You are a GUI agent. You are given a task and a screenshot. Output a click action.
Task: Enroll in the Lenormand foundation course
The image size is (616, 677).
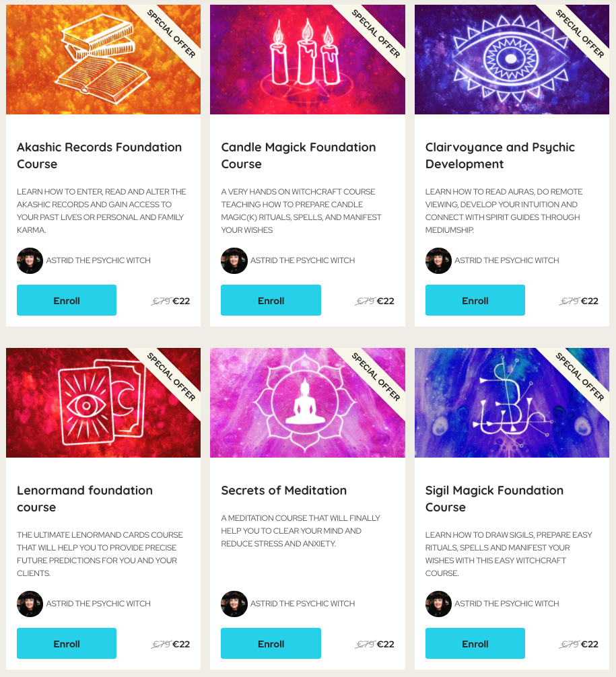pyautogui.click(x=67, y=643)
